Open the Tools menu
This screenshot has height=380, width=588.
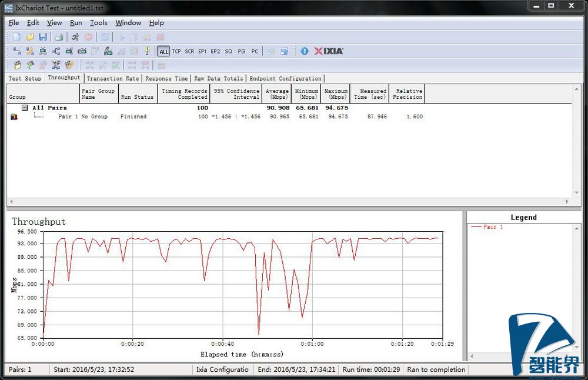click(x=98, y=23)
